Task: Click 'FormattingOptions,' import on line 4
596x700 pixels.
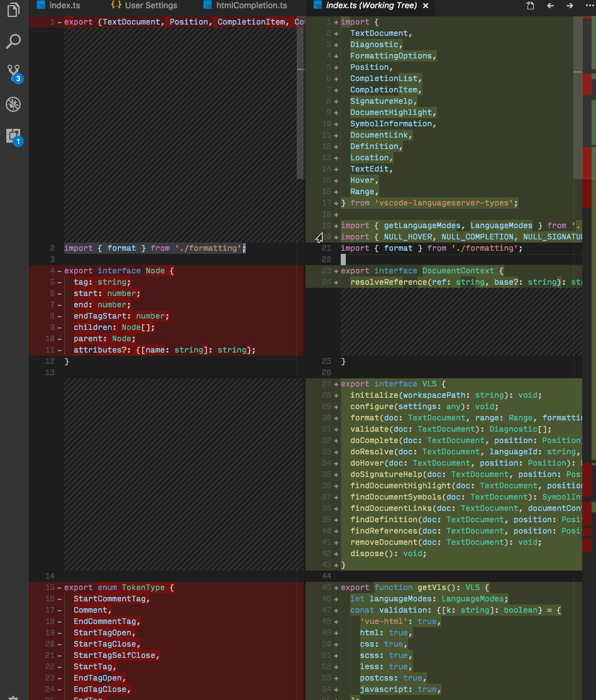Action: point(393,56)
